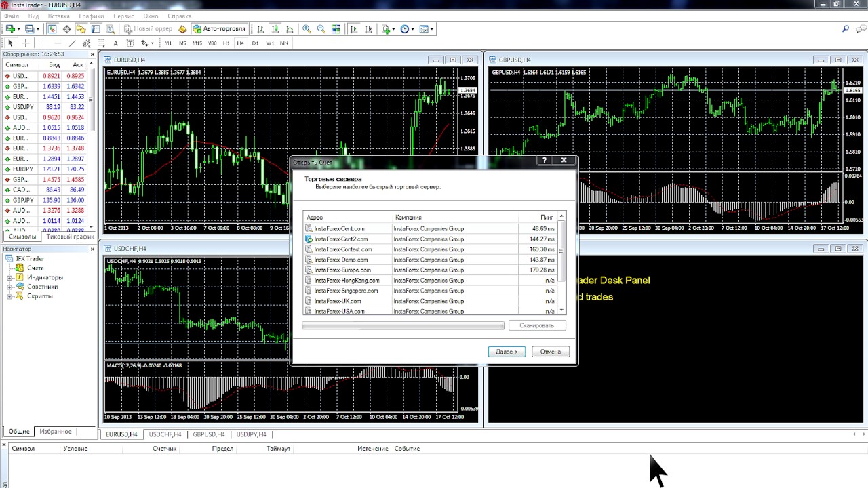Click the search magnifier at top right
Image resolution: width=868 pixels, height=488 pixels.
[x=846, y=29]
